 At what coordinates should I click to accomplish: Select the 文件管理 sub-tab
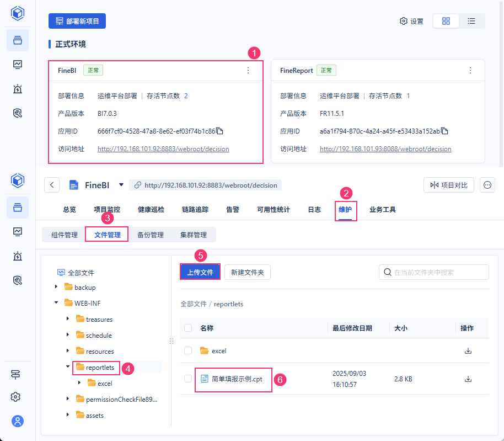(x=108, y=235)
